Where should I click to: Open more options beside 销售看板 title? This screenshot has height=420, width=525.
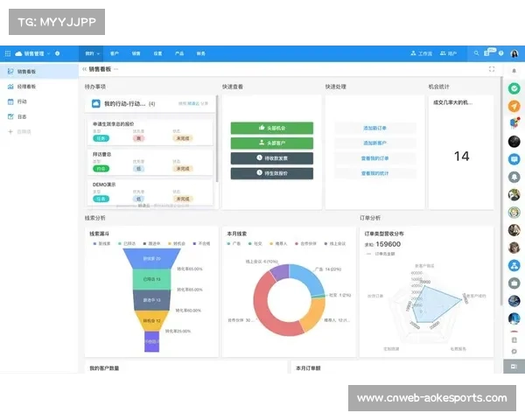pos(115,69)
